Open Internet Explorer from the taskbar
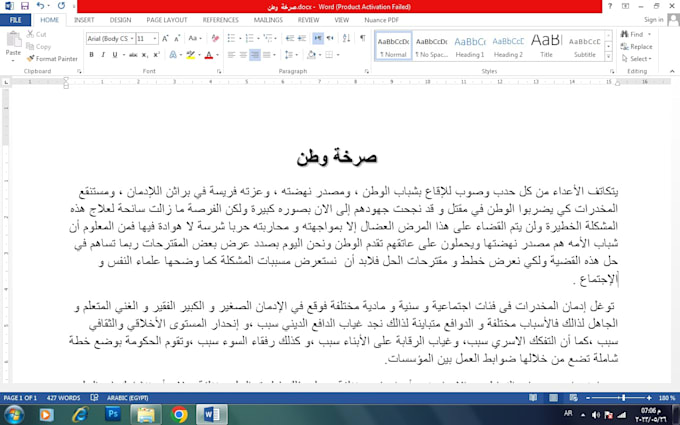 pyautogui.click(x=80, y=415)
